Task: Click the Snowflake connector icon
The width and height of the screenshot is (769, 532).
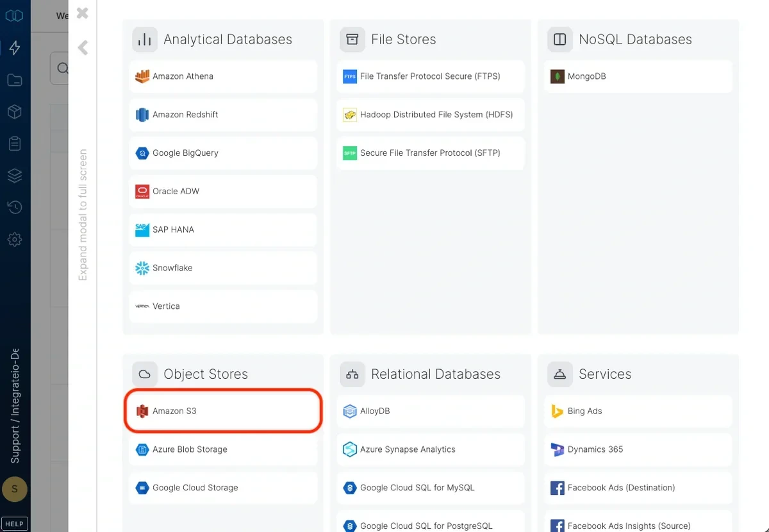Action: click(142, 267)
